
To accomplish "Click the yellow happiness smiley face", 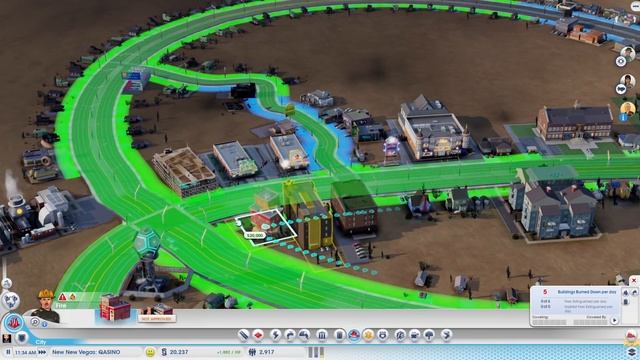I will click(150, 352).
